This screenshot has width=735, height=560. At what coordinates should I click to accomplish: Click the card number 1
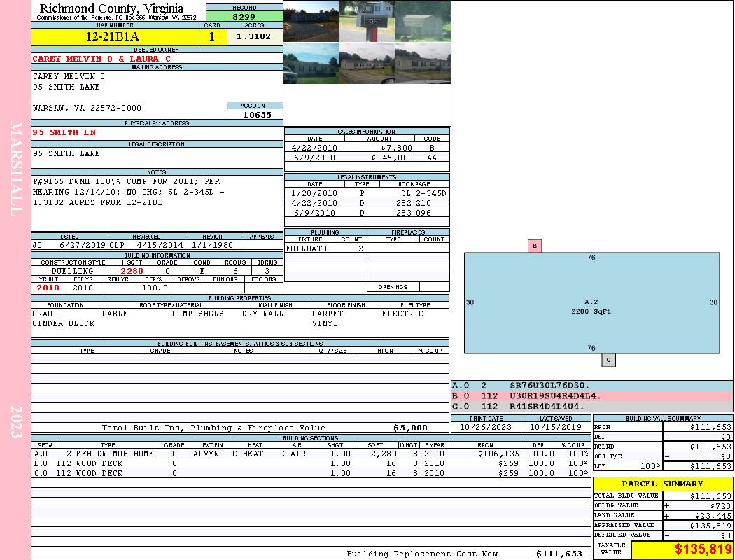[212, 36]
